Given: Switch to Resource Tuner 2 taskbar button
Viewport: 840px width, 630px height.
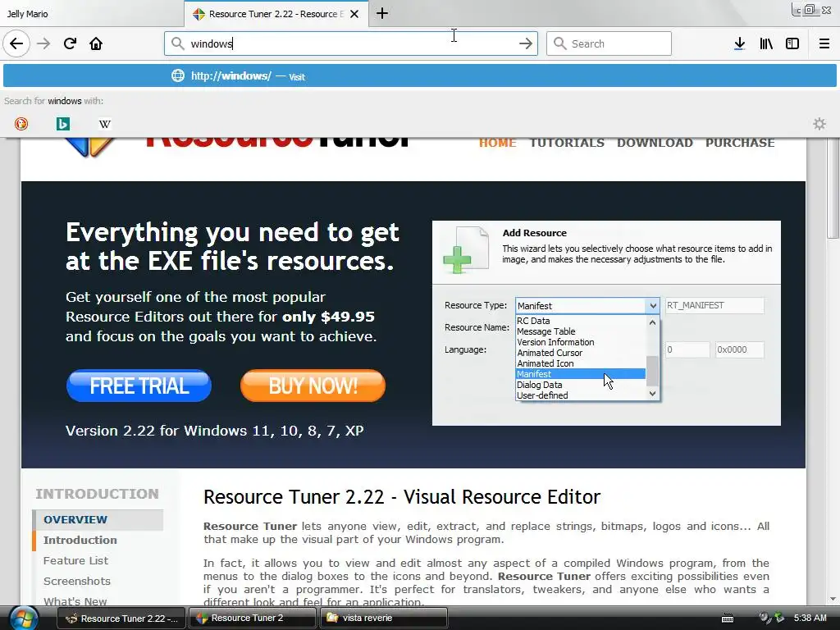Looking at the screenshot, I should coord(252,619).
